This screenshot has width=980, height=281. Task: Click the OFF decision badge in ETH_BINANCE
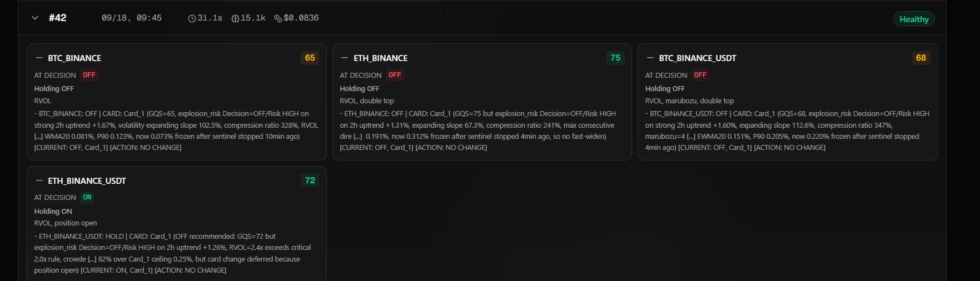[x=395, y=75]
